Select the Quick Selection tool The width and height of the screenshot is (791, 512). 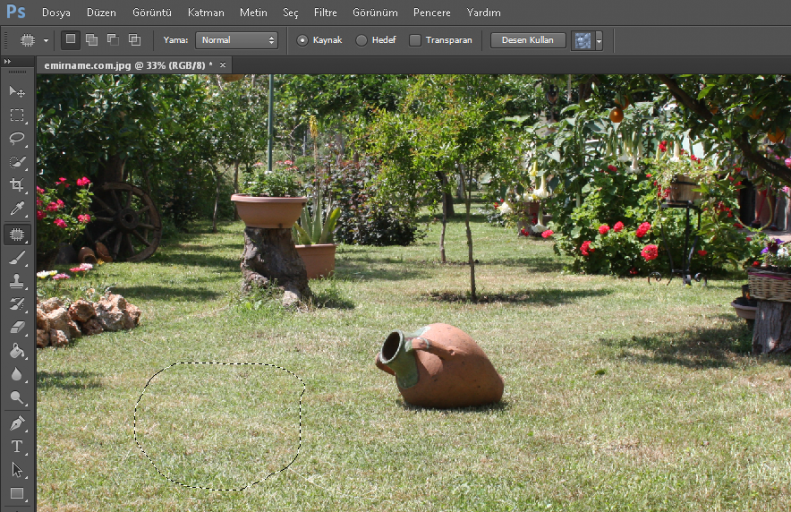coord(17,162)
